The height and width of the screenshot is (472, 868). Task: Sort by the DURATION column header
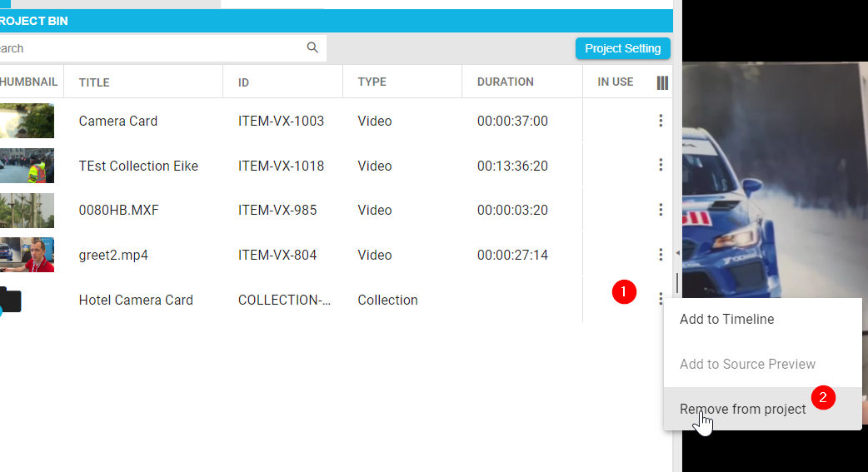pos(505,82)
